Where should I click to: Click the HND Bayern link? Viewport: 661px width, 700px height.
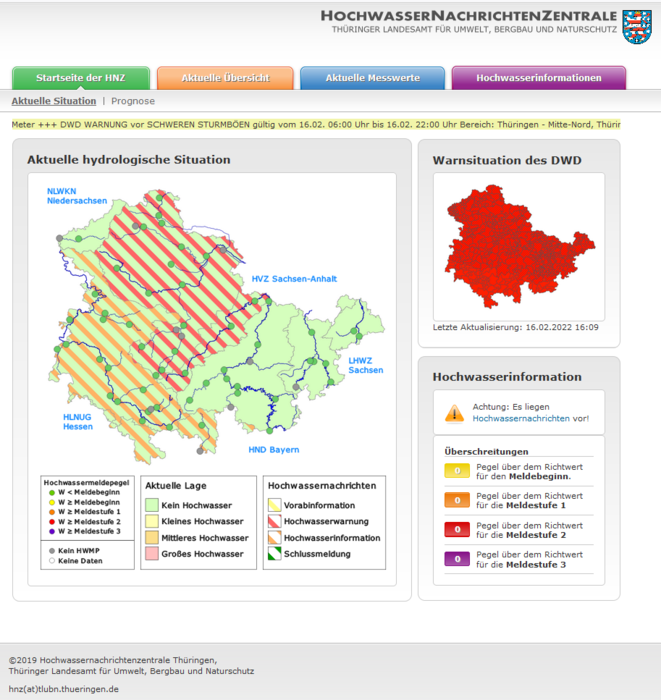click(x=273, y=450)
